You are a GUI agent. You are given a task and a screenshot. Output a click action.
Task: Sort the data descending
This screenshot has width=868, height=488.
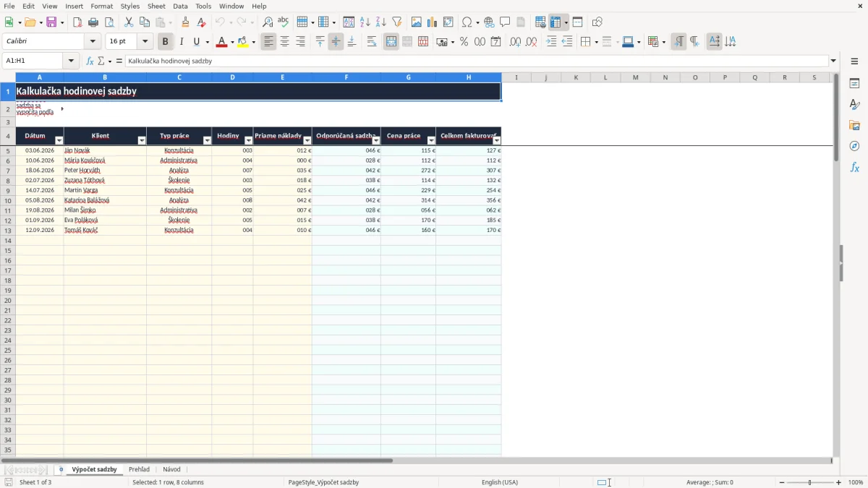pos(381,22)
